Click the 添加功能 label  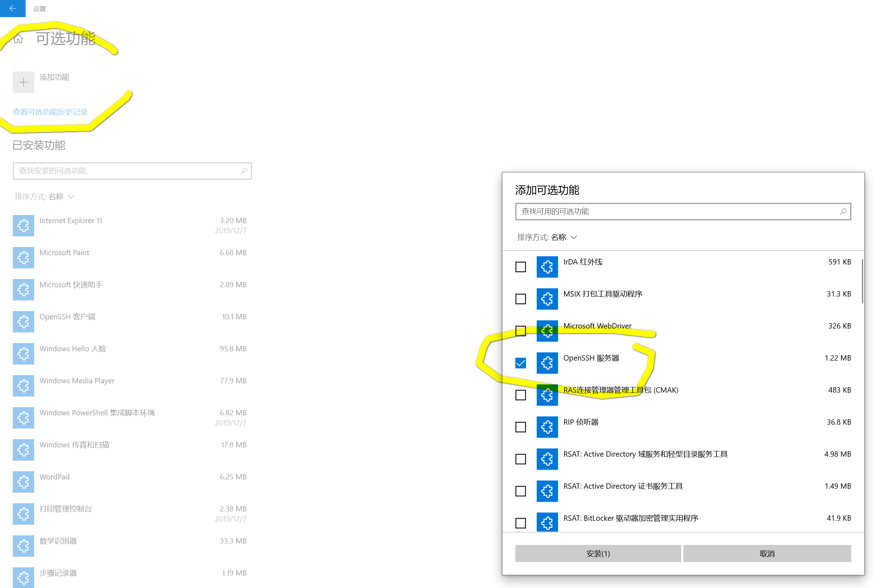(54, 77)
